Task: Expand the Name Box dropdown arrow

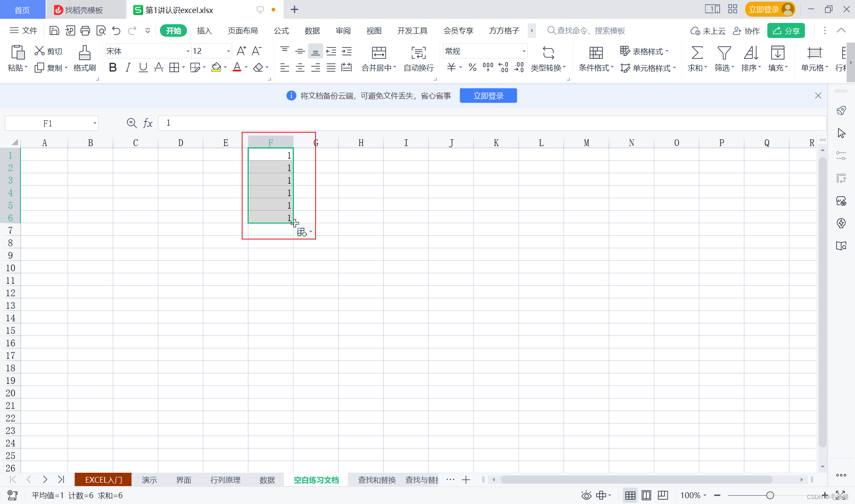Action: click(95, 123)
